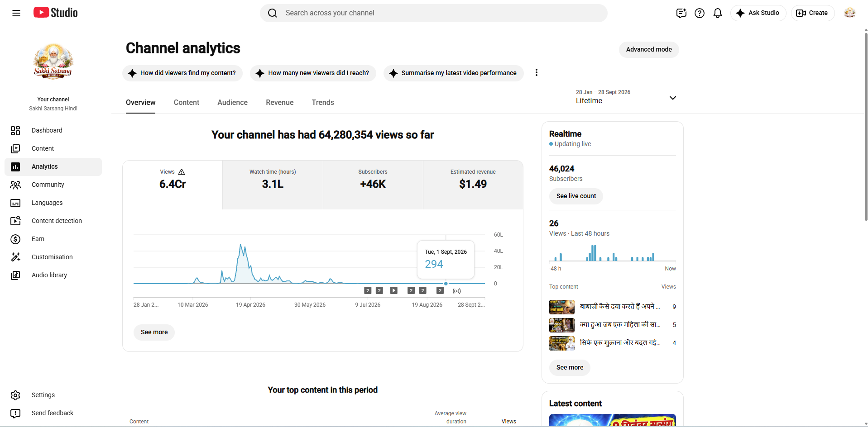Viewport: 868px width, 427px height.
Task: Open the hamburger navigation menu
Action: coord(16,13)
